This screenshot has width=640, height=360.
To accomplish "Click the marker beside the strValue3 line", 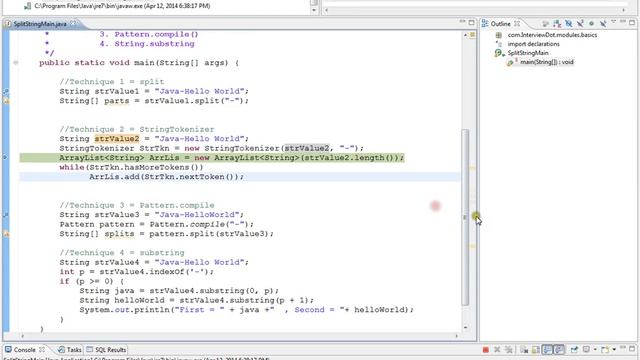I will pos(6,215).
